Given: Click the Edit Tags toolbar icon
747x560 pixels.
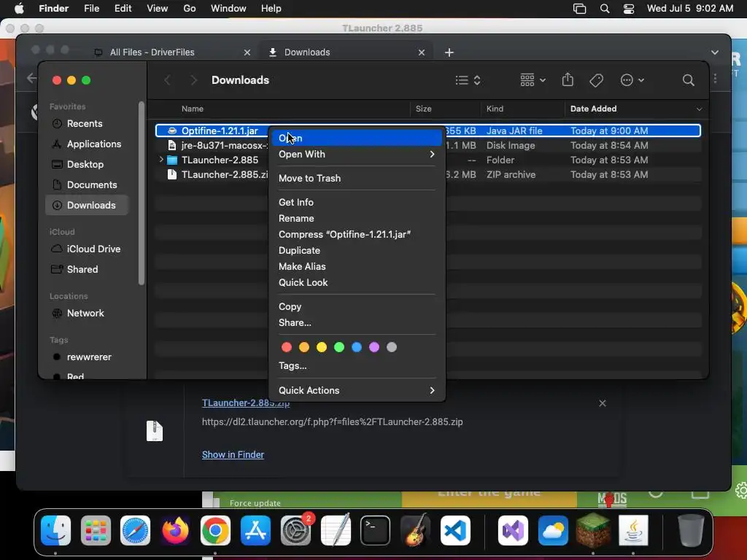Looking at the screenshot, I should tap(596, 80).
